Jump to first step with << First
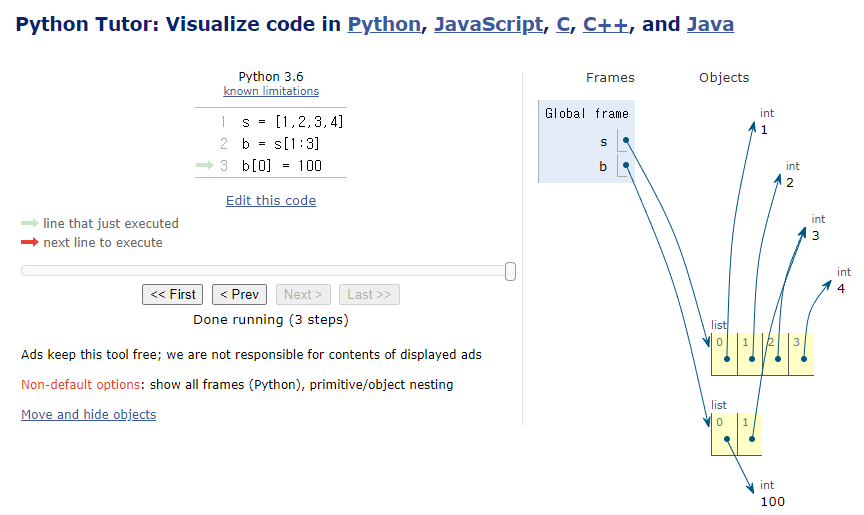864x515 pixels. 172,294
